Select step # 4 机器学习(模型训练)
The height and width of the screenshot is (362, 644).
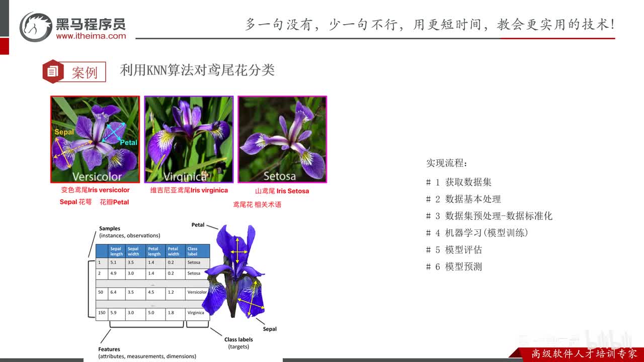coord(477,233)
